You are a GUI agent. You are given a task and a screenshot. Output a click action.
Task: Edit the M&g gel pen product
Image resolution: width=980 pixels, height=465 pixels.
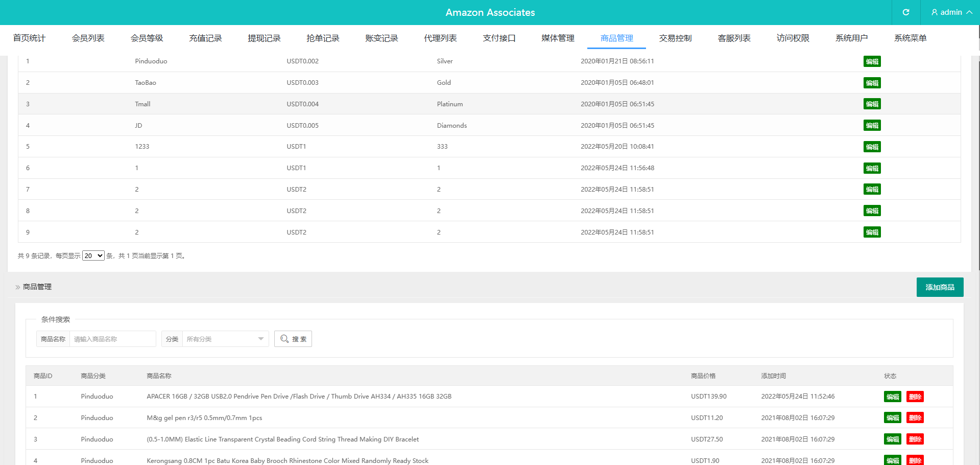[x=892, y=418]
